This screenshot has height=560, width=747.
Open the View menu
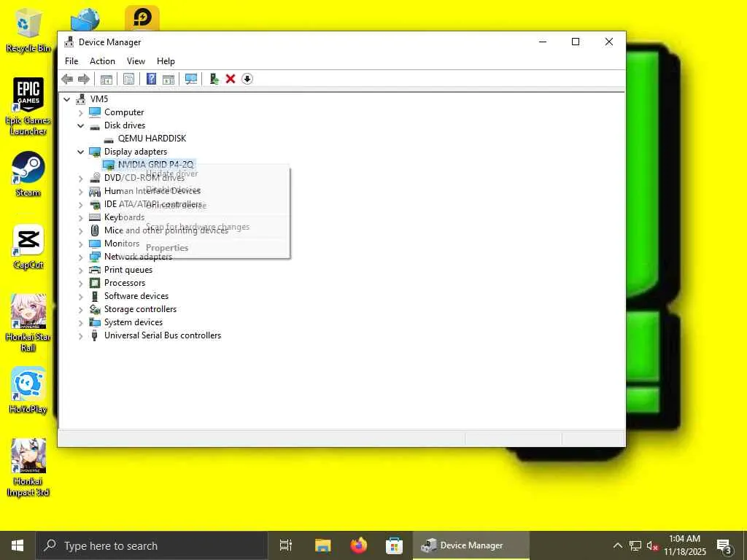click(136, 61)
